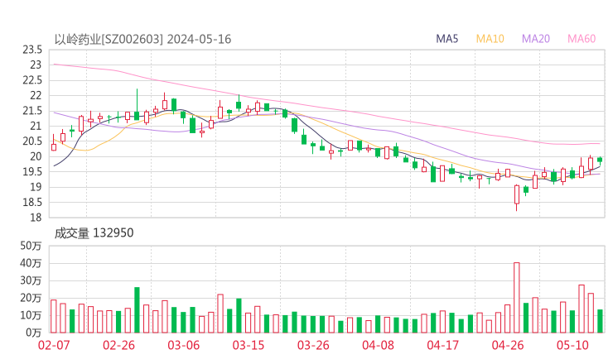Image resolution: width=613 pixels, height=364 pixels.
Task: Click the 04-08 date axis label
Action: point(378,345)
